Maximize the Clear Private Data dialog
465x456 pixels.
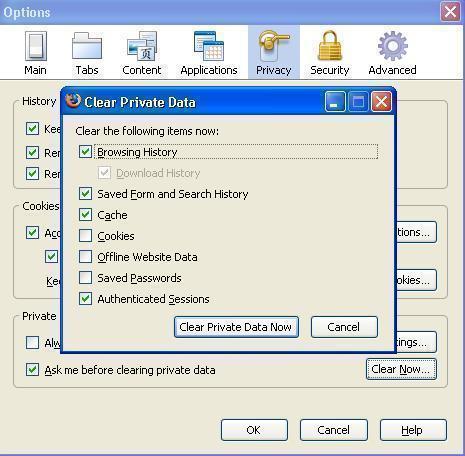click(x=358, y=102)
